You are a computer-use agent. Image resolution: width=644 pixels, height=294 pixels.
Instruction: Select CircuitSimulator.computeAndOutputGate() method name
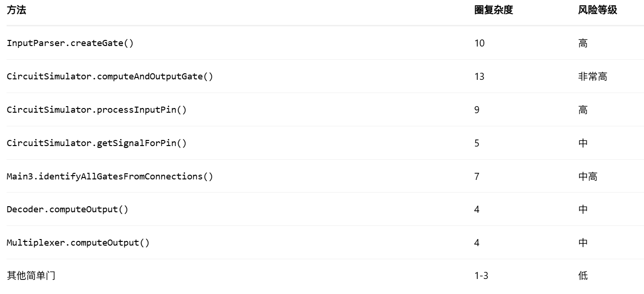[x=110, y=77]
